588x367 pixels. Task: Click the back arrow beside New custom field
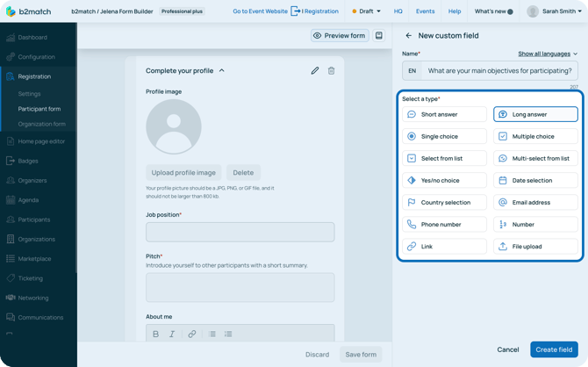pyautogui.click(x=408, y=36)
